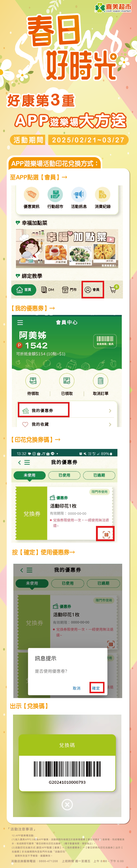Viewport: 137px width, 868px height.
Task: Select the 已過期 coupon filter tab
Action: 99,475
